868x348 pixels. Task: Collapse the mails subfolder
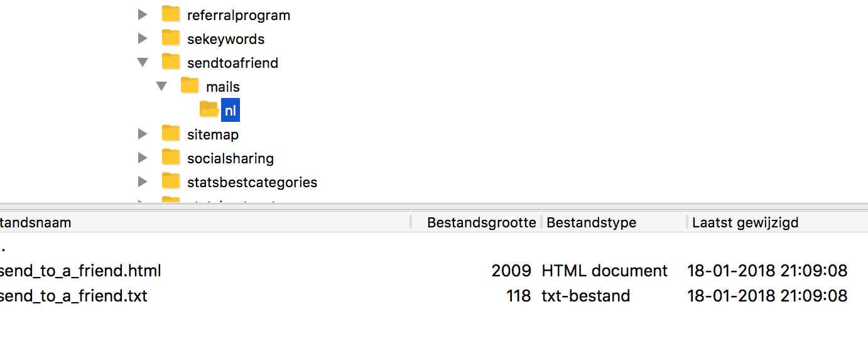click(x=162, y=86)
